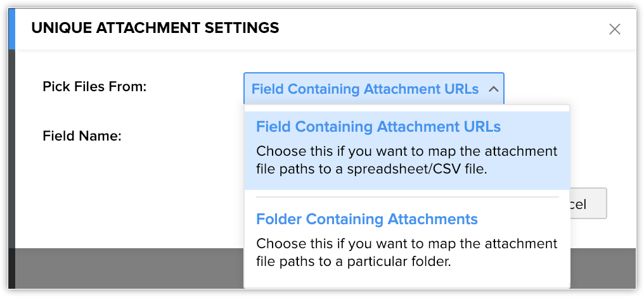
Task: Click the white padding below the folder option
Action: (407, 280)
